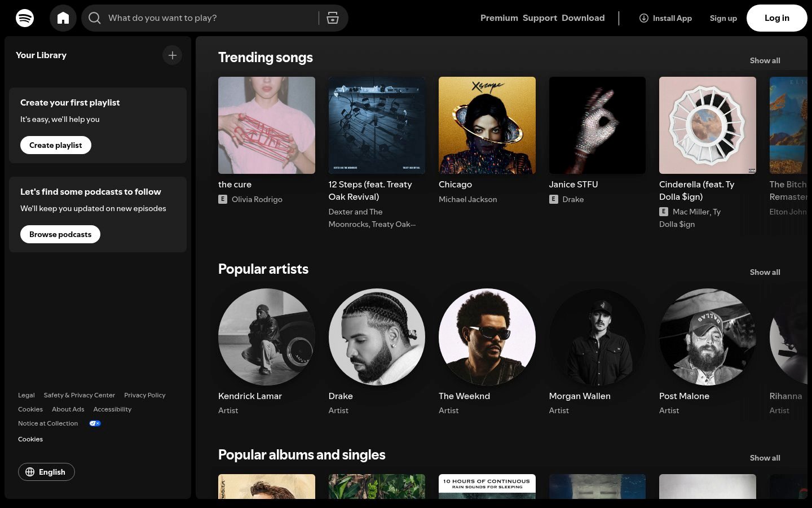Click explicit badge beside Mac Miller
Image resolution: width=812 pixels, height=508 pixels.
tap(664, 212)
